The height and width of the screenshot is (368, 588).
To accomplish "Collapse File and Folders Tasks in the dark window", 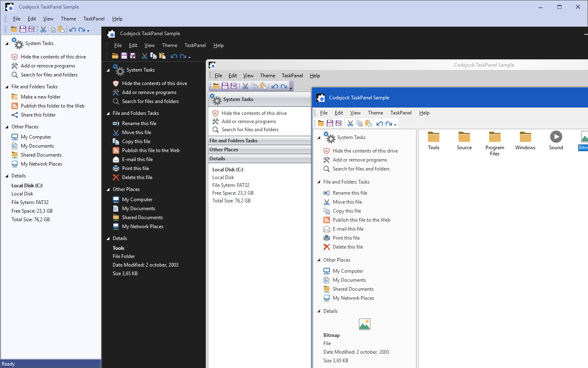I will (108, 113).
